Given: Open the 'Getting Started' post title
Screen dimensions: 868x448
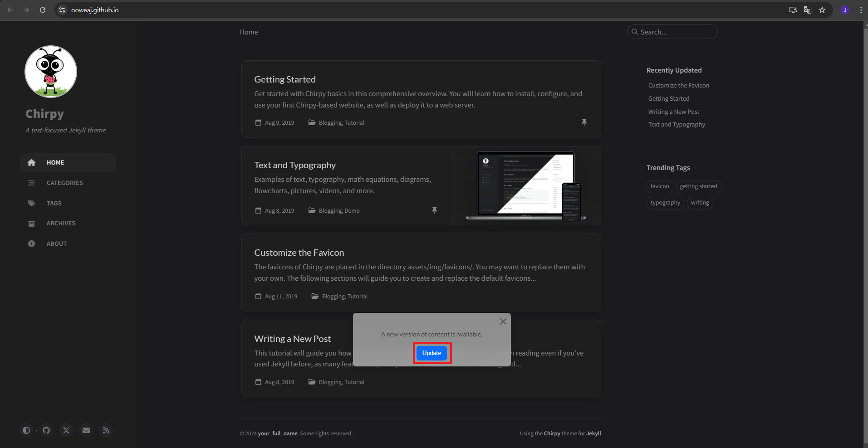Looking at the screenshot, I should 285,79.
